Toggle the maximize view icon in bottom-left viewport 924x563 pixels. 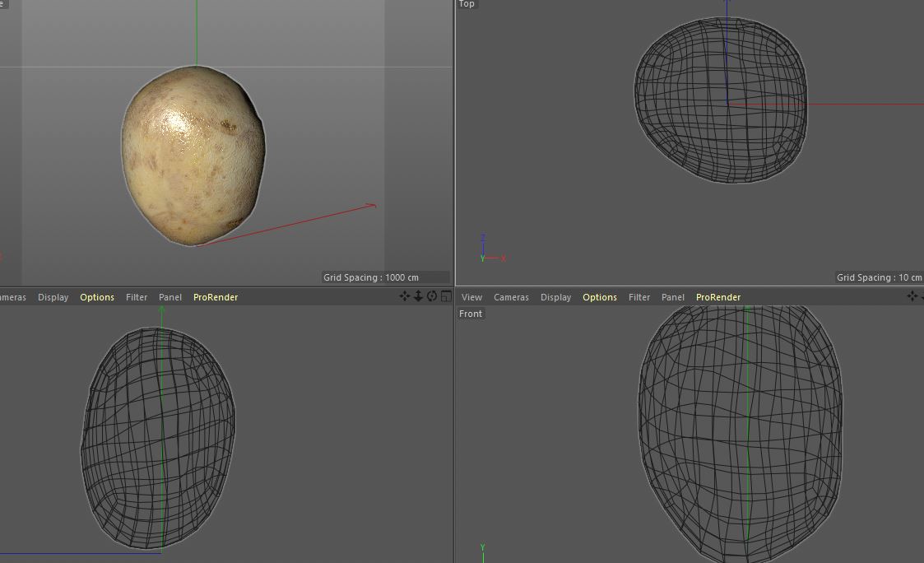click(x=446, y=296)
